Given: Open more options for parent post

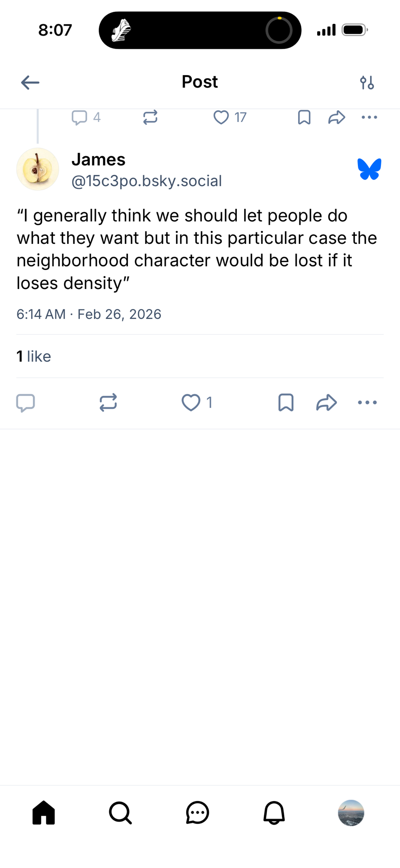Looking at the screenshot, I should coord(369,117).
